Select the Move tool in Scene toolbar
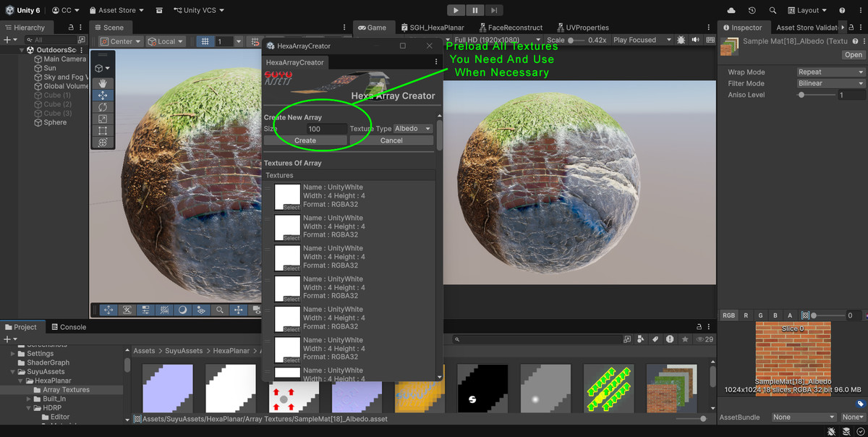868x437 pixels. [103, 96]
